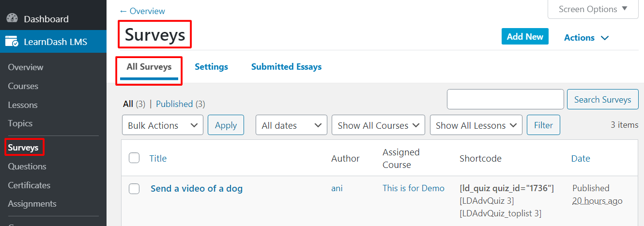The height and width of the screenshot is (226, 644).
Task: Open the Show All Lessons dropdown
Action: 476,125
